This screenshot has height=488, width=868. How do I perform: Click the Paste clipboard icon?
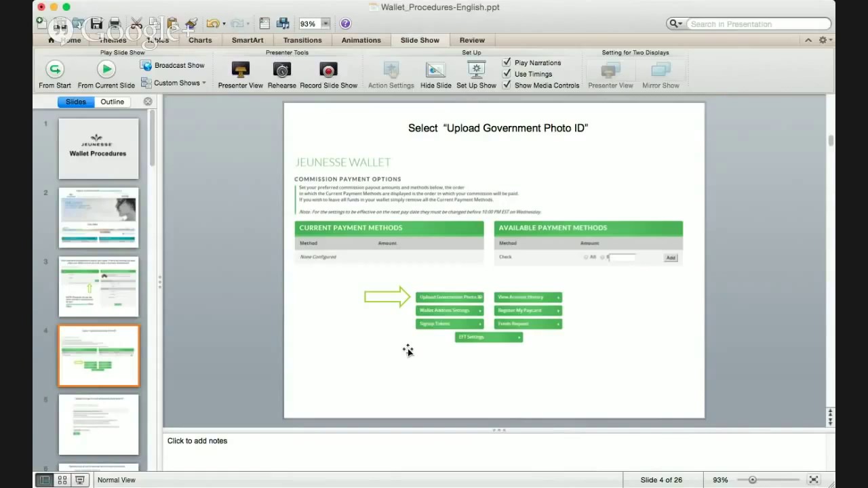[172, 24]
